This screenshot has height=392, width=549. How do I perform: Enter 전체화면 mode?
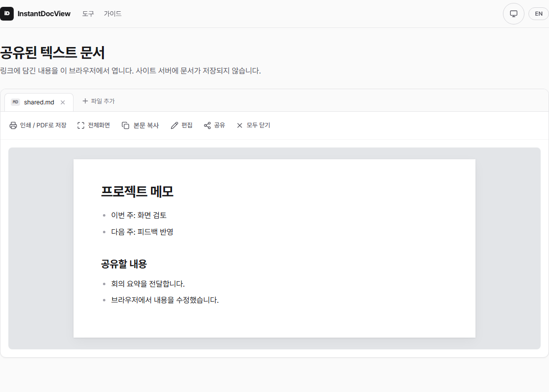(x=94, y=125)
